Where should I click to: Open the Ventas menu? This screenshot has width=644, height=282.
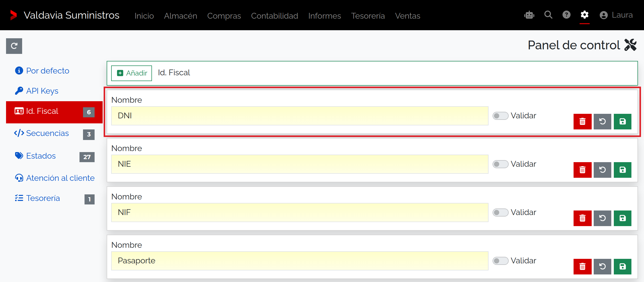pyautogui.click(x=408, y=16)
